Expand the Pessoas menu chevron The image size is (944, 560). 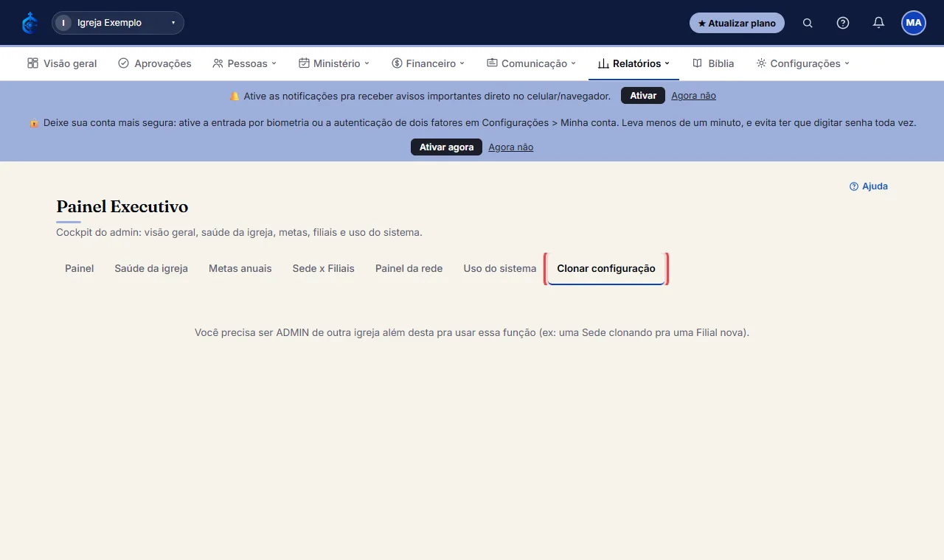coord(274,63)
